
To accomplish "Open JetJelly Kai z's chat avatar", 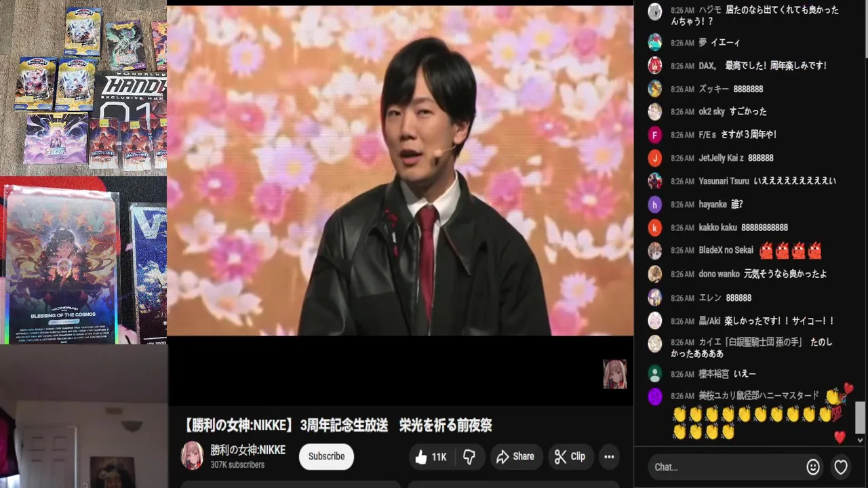I will tap(654, 158).
